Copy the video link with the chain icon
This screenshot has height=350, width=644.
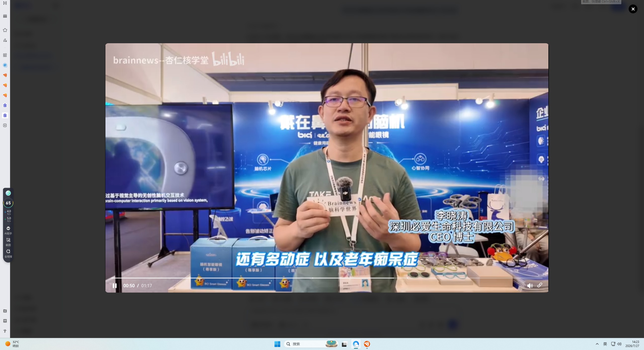pyautogui.click(x=540, y=285)
